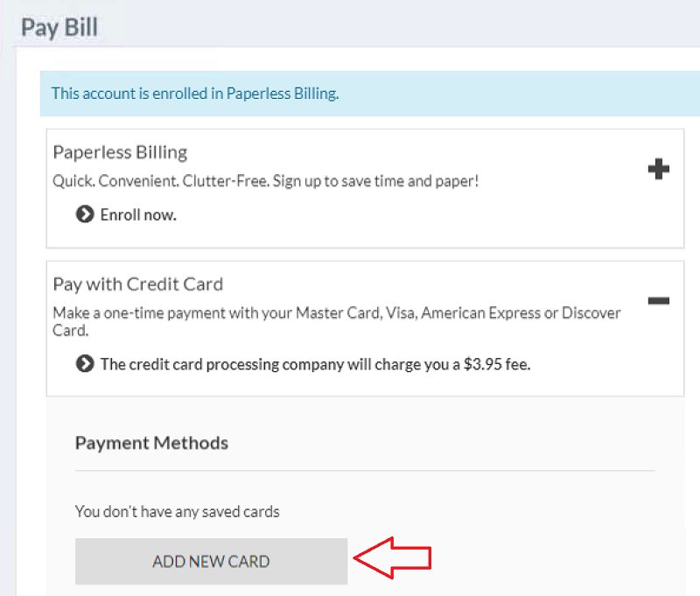
Task: Click the ADD NEW CARD button
Action: point(211,561)
